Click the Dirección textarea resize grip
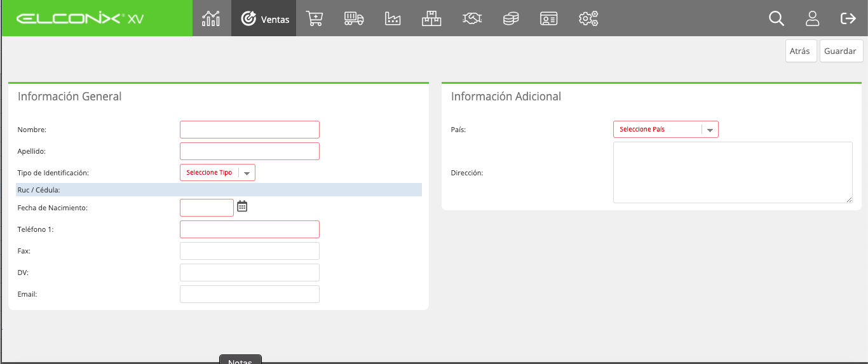 pyautogui.click(x=849, y=199)
